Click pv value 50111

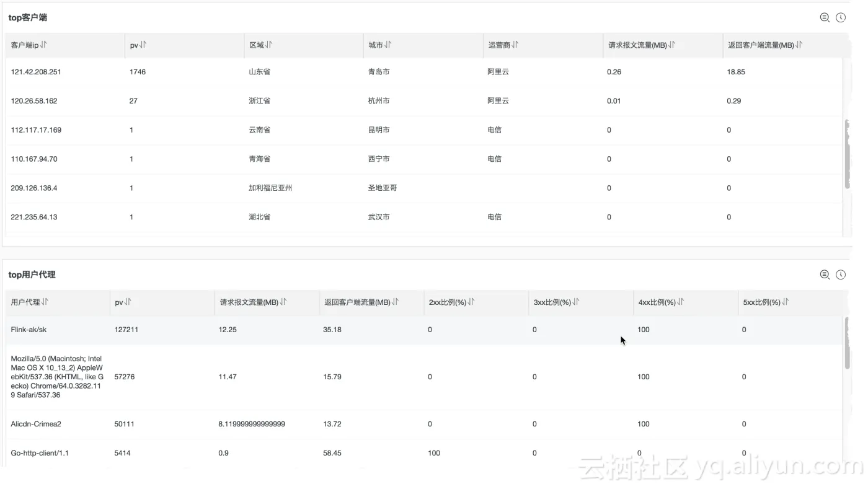(125, 425)
